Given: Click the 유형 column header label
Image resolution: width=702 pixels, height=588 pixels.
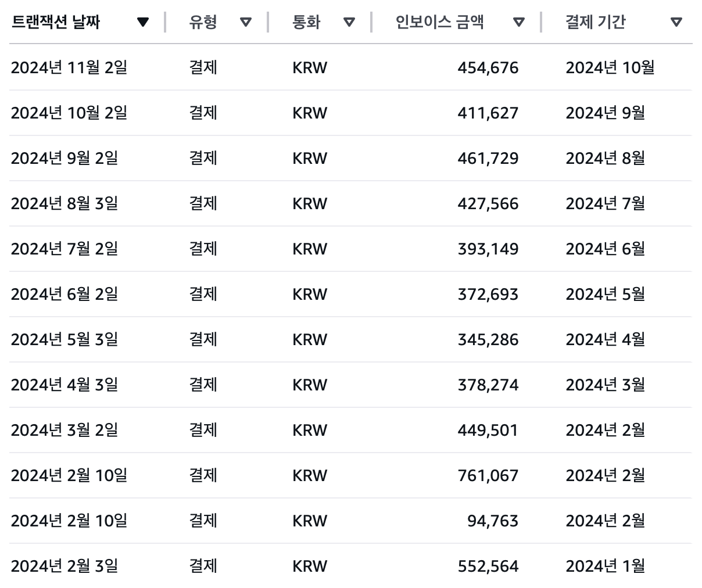Looking at the screenshot, I should coord(203,23).
